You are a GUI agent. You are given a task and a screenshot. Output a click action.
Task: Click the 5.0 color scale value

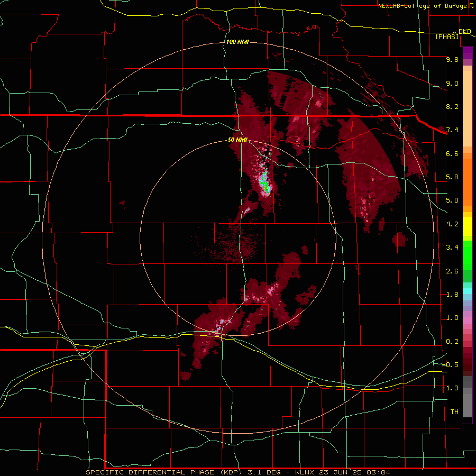[452, 200]
